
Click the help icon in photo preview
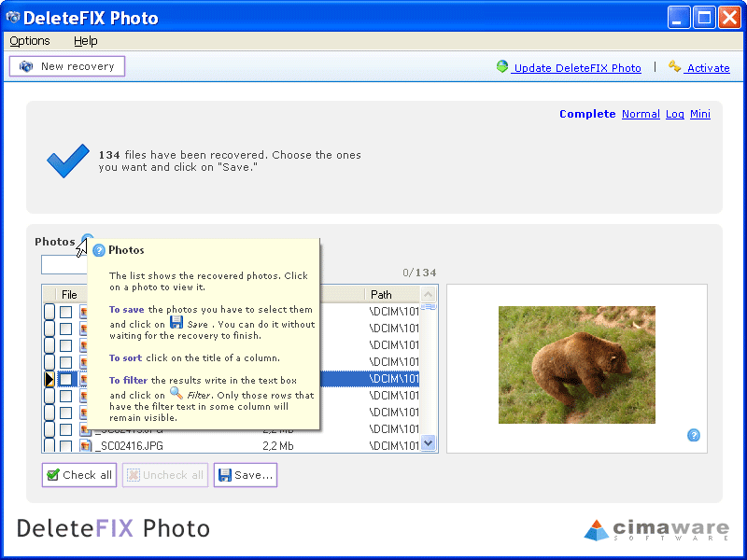click(x=694, y=435)
